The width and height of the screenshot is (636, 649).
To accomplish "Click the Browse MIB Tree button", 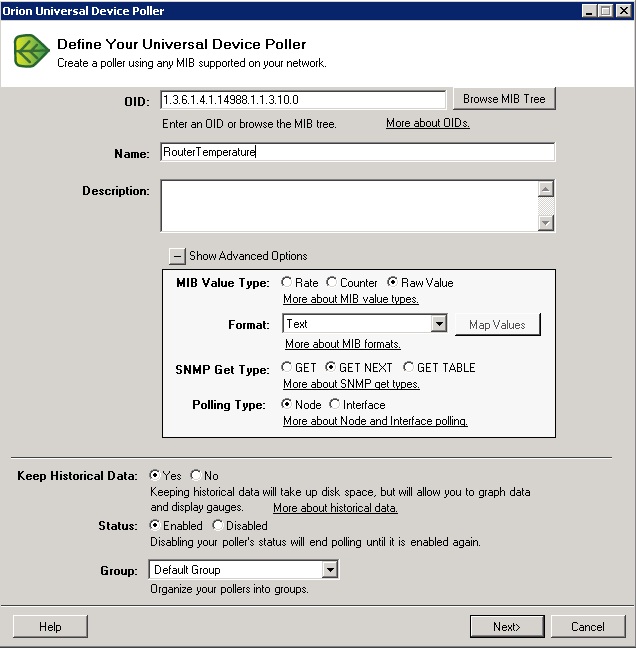I will click(x=504, y=99).
